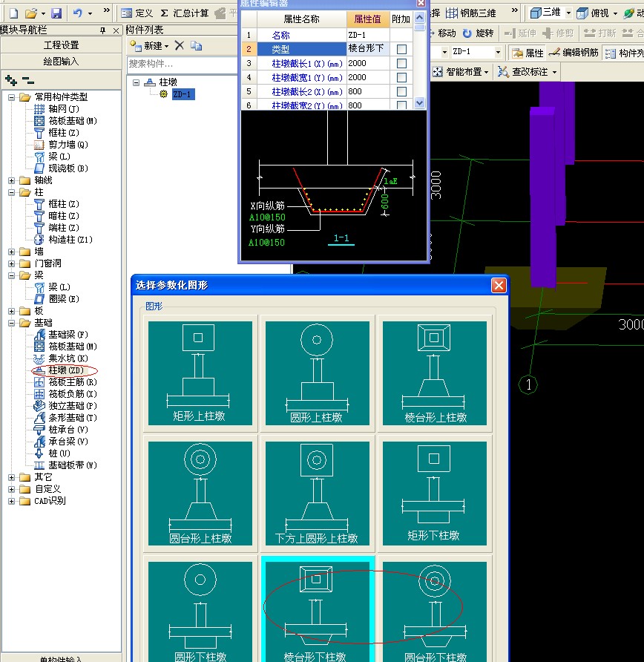Check 附加 box for 柱墩截长1(X) row

402,63
